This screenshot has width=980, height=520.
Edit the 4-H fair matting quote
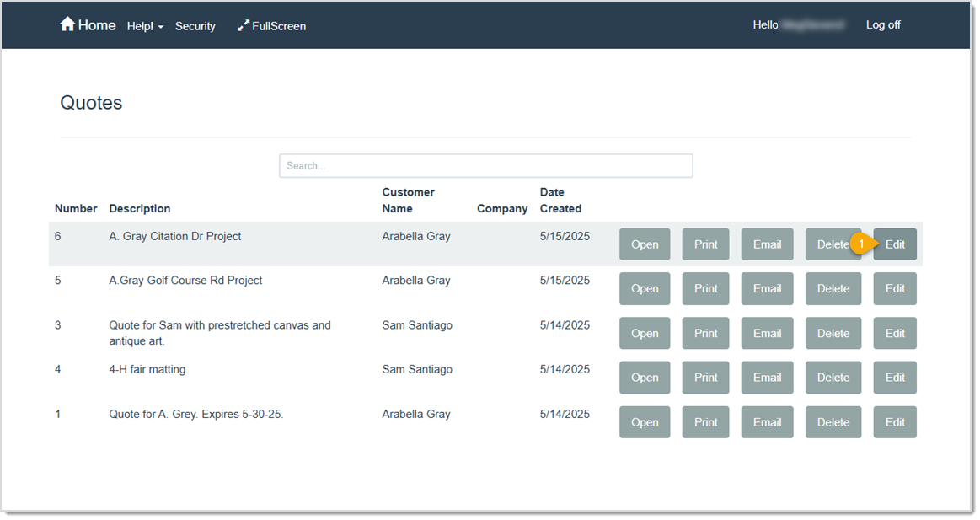pos(894,378)
